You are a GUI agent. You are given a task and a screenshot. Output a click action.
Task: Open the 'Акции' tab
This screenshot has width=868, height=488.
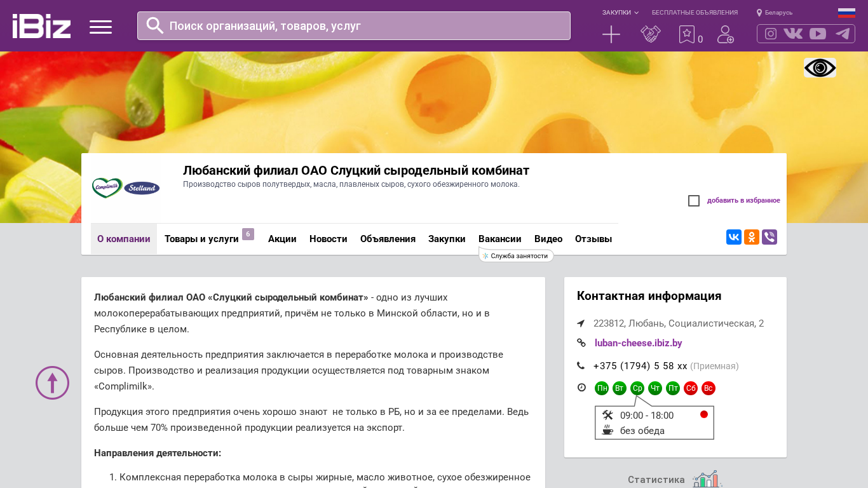pos(282,239)
